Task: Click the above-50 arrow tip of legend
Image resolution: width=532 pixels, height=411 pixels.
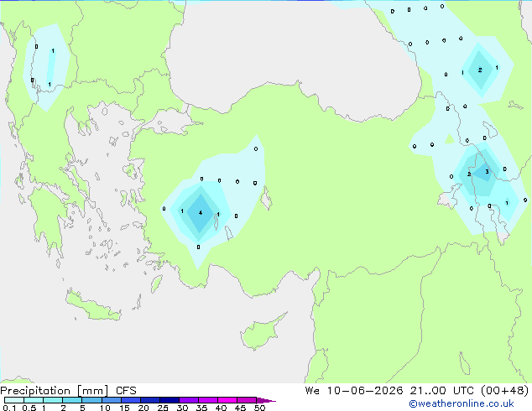Action: click(x=266, y=400)
